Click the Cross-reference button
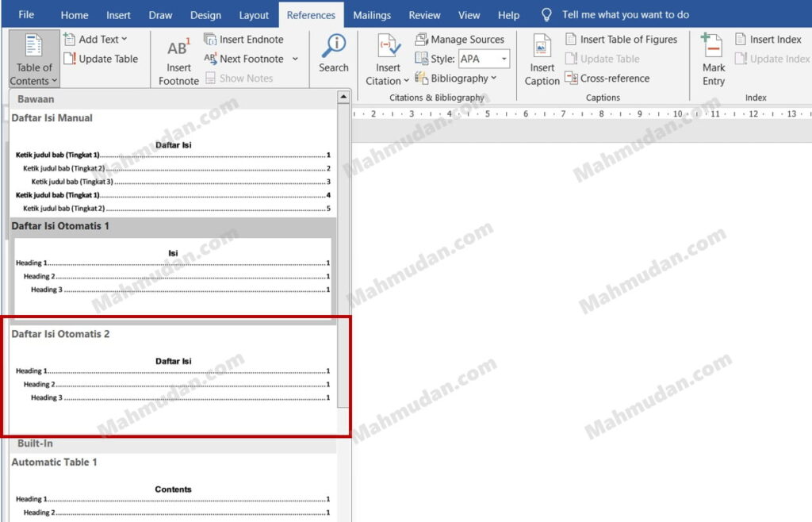Image resolution: width=812 pixels, height=522 pixels. click(607, 78)
